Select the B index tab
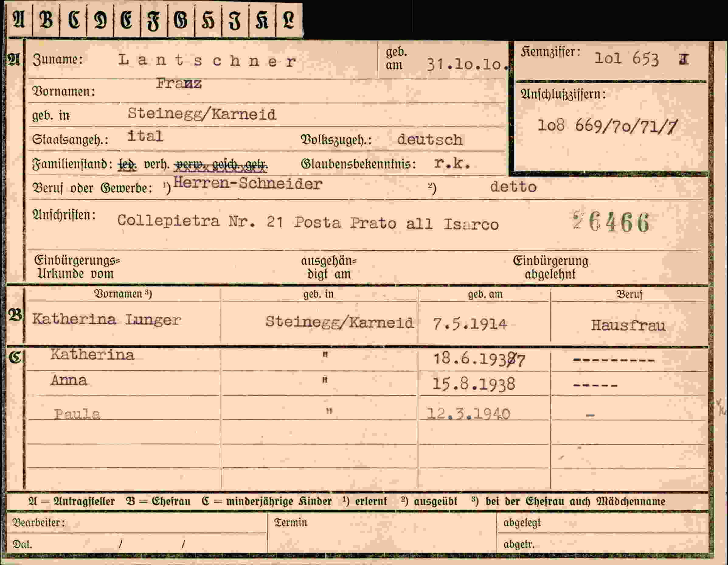 (46, 20)
